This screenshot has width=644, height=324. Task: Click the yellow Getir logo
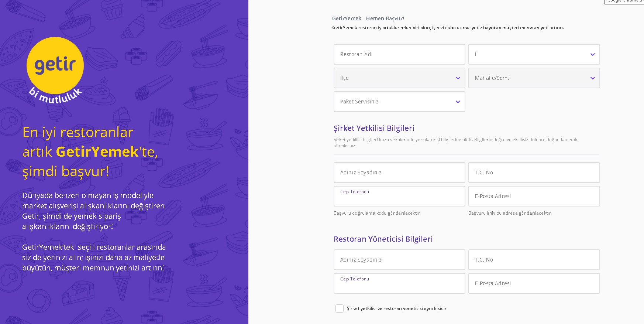pyautogui.click(x=55, y=66)
